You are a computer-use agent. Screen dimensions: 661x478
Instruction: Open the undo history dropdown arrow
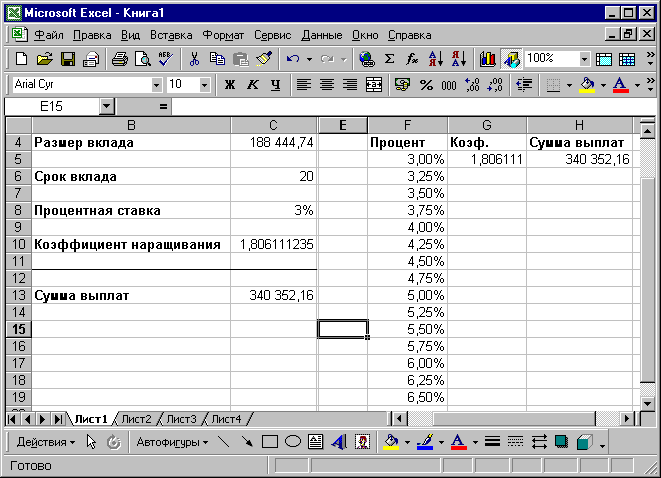[x=309, y=59]
